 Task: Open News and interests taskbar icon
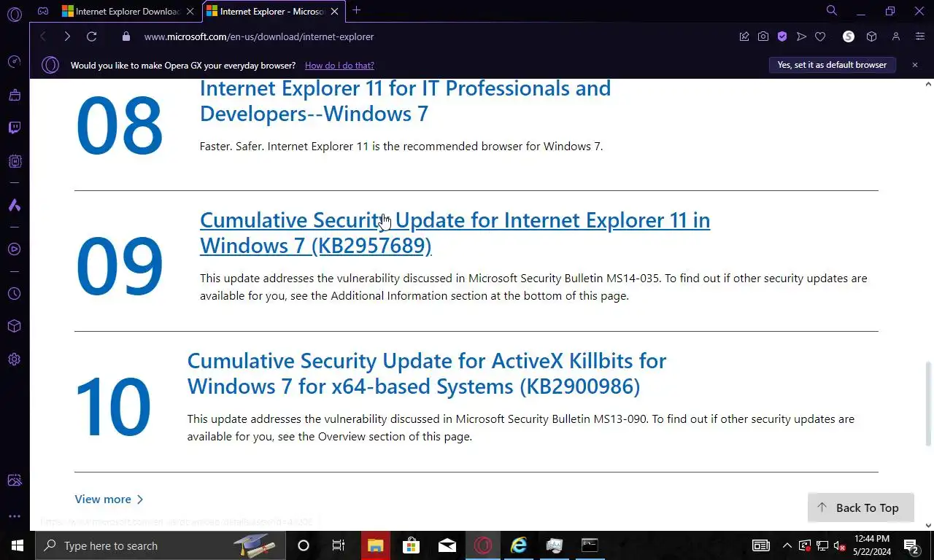[x=761, y=545]
